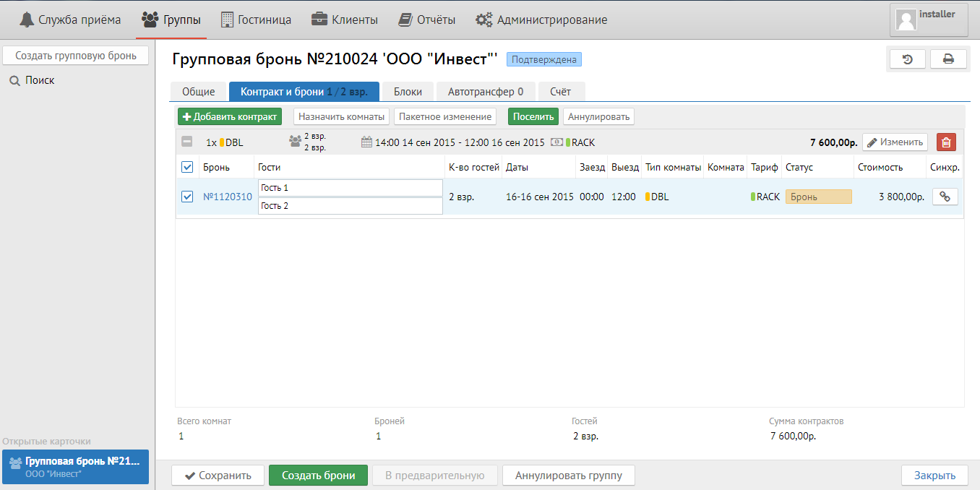Viewport: 980px width, 490px height.
Task: Collapse the 1x DBL contract row
Action: [187, 142]
